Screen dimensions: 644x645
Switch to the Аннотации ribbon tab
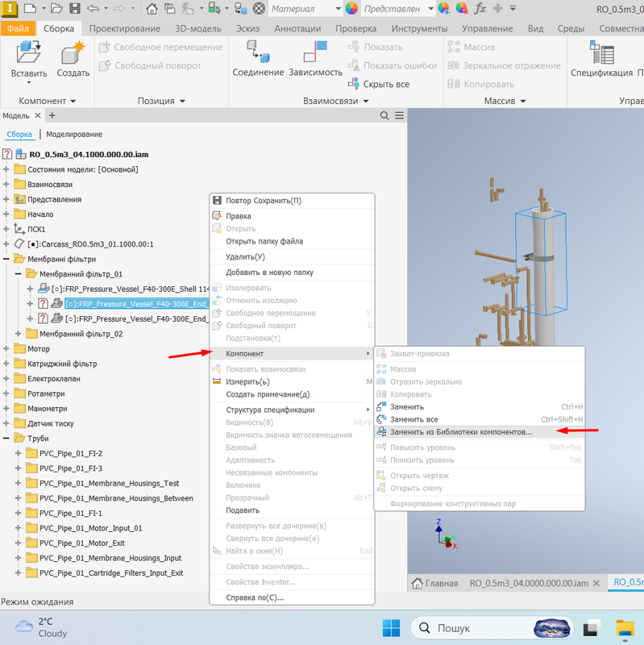[297, 28]
